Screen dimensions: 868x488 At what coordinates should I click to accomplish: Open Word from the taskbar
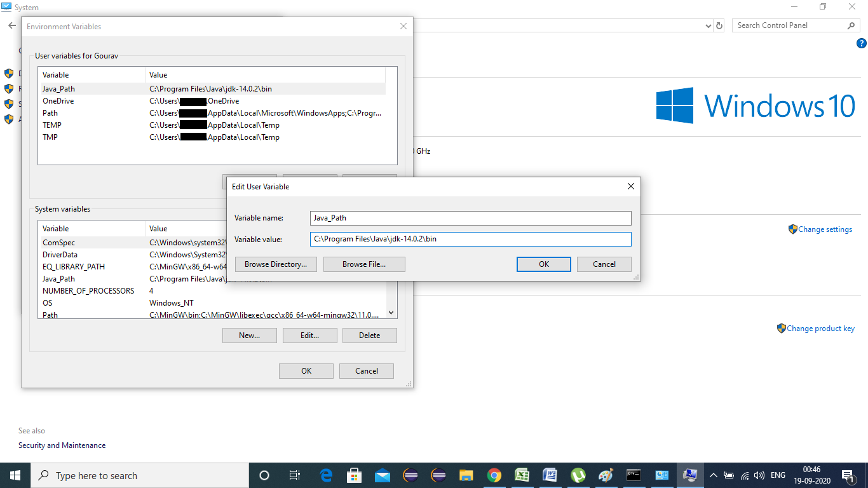point(550,475)
